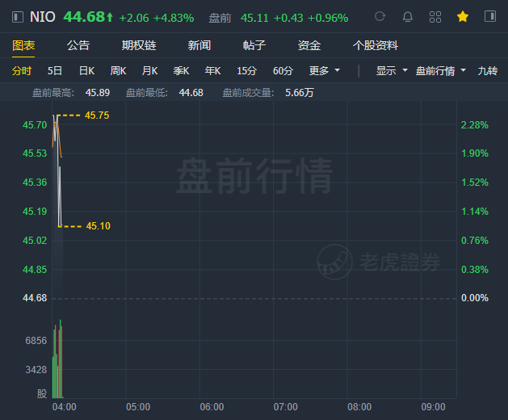
Task: Click the 45.75 high price marker
Action: click(97, 115)
